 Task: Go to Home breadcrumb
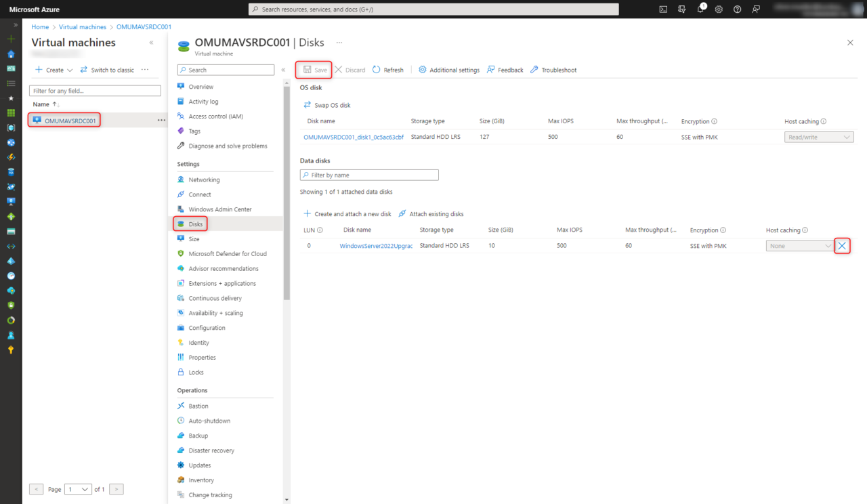point(40,27)
